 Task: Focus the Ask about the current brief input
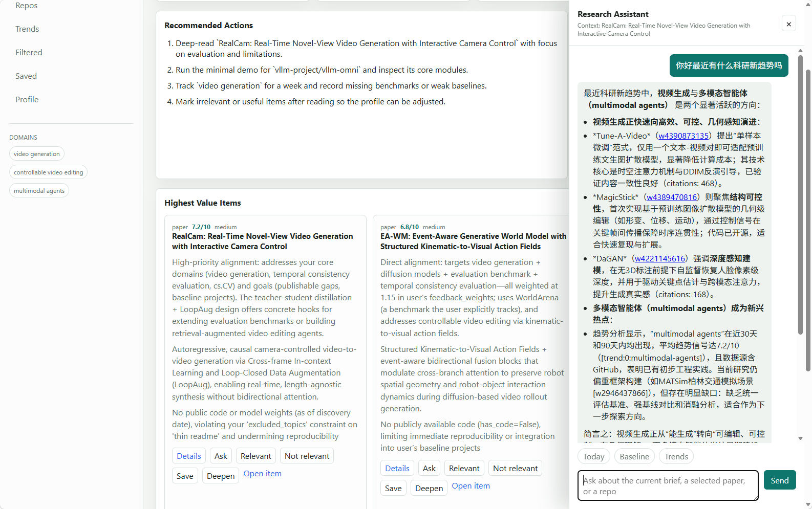click(x=668, y=485)
